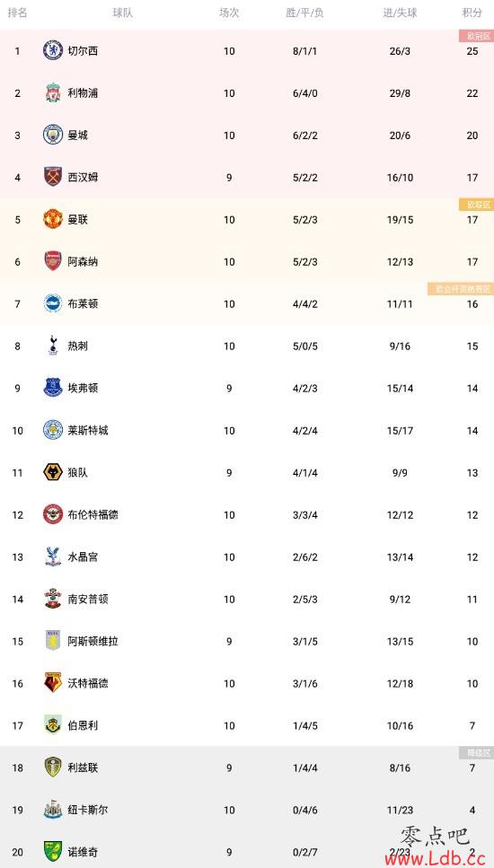Select the 纽卡斯尔 table row
The height and width of the screenshot is (868, 494).
tap(247, 810)
